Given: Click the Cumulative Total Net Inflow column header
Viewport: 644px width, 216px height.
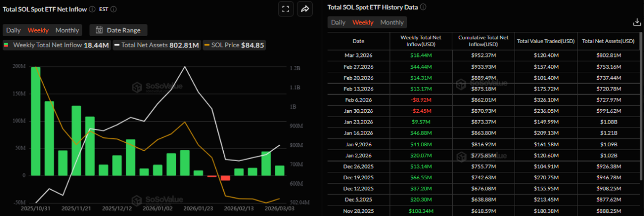Looking at the screenshot, I should click(x=482, y=41).
